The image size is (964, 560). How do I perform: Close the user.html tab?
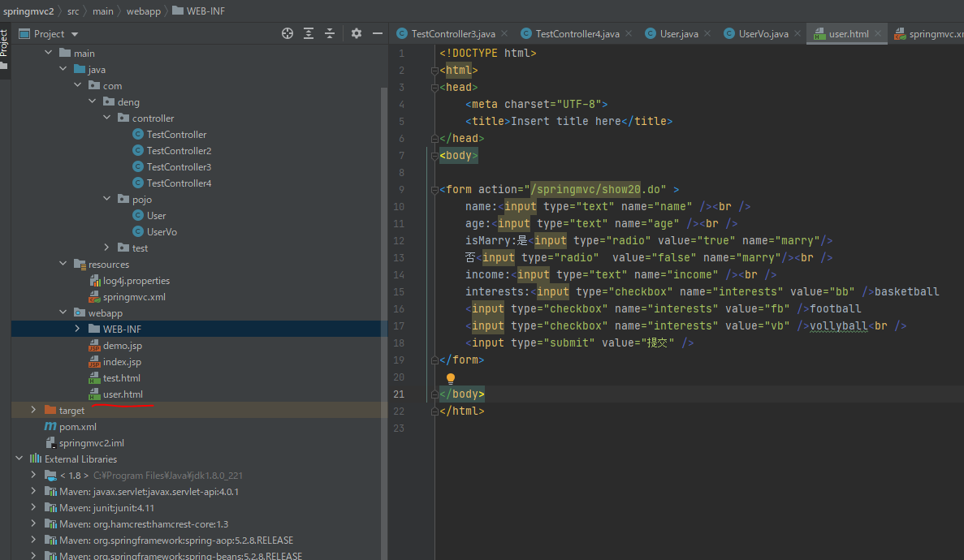click(x=878, y=33)
